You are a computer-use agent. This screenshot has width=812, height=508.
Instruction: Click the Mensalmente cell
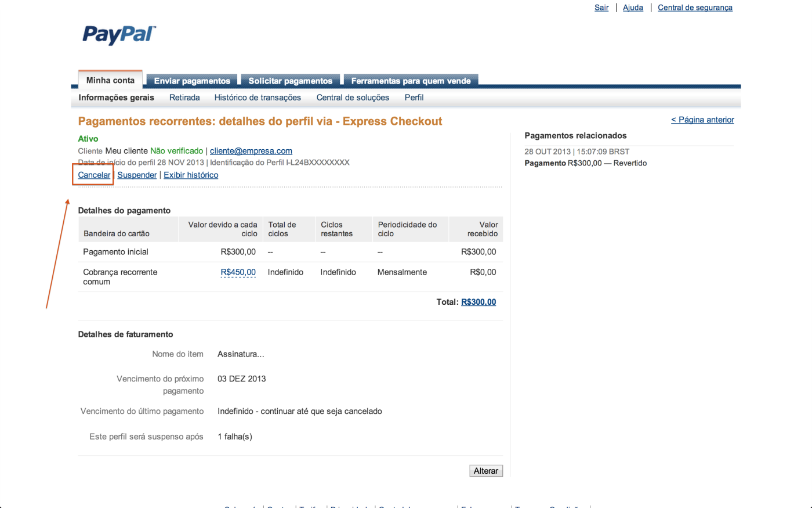(402, 272)
